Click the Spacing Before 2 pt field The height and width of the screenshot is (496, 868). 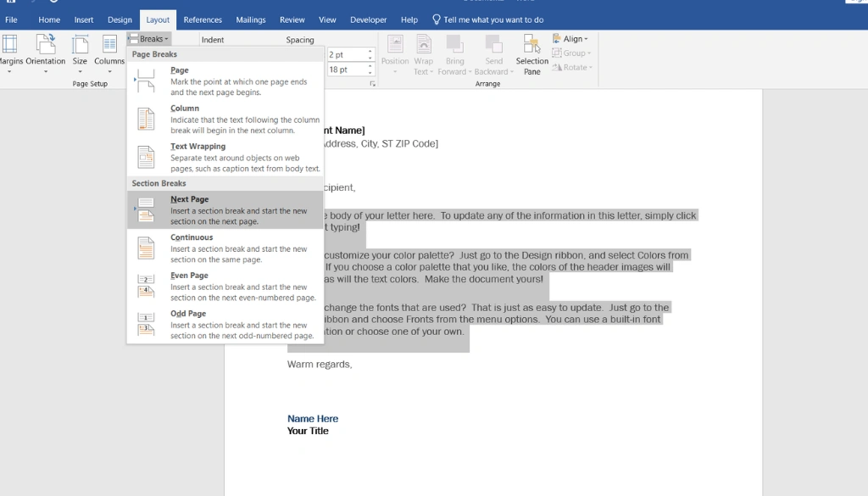click(346, 54)
